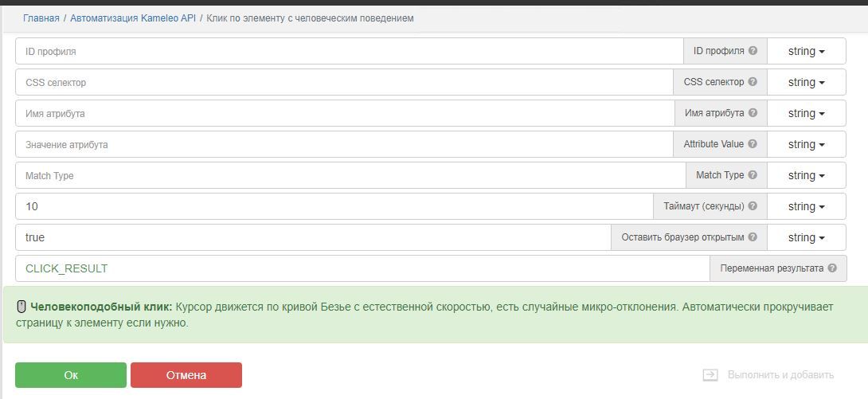The image size is (868, 399).
Task: Click help icon beside Таймаут (секунды) label
Action: point(753,206)
